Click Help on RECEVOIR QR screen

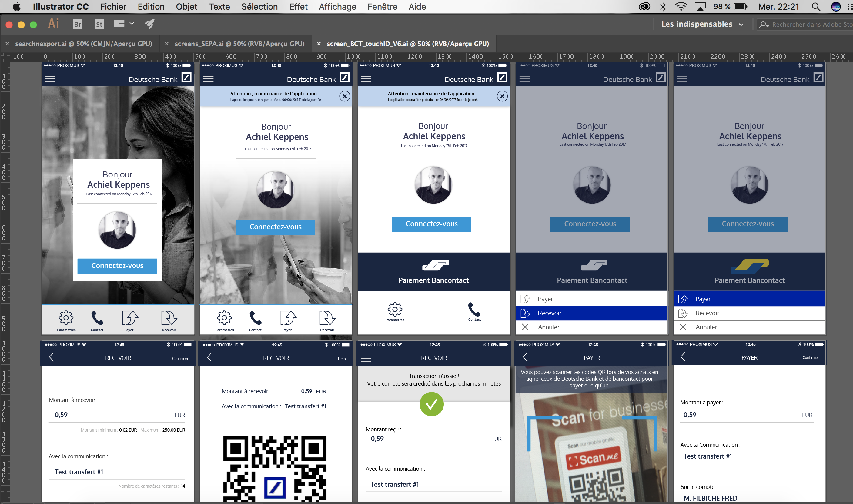tap(342, 359)
